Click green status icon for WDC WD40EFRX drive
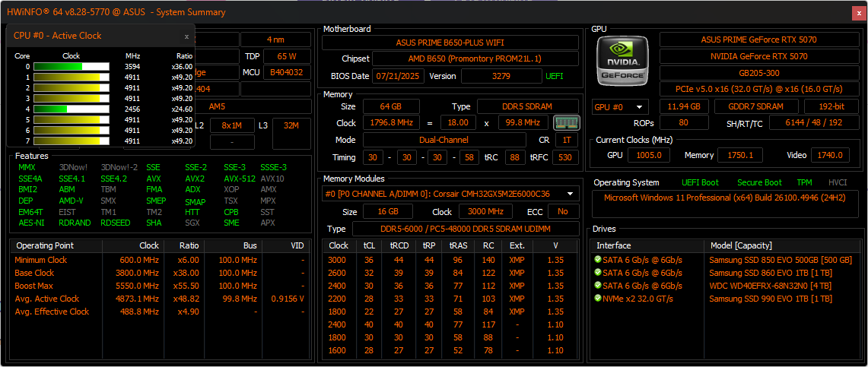The image size is (868, 367). (x=597, y=285)
